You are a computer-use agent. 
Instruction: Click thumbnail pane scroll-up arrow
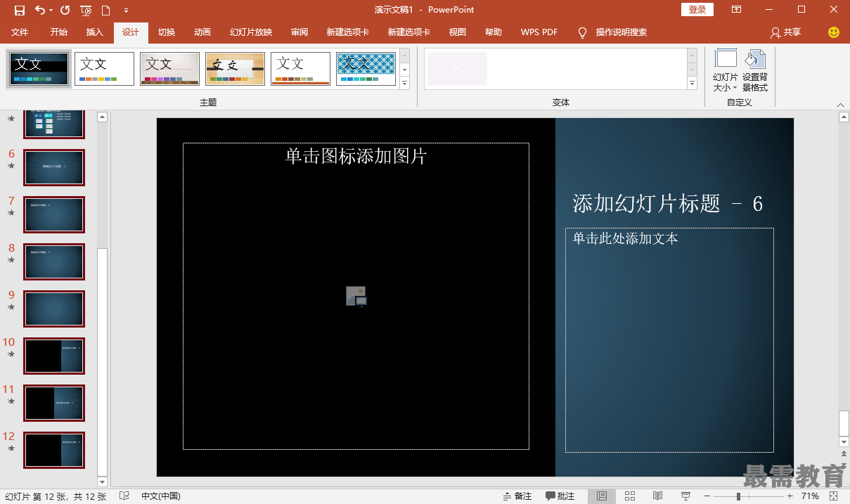click(x=102, y=117)
